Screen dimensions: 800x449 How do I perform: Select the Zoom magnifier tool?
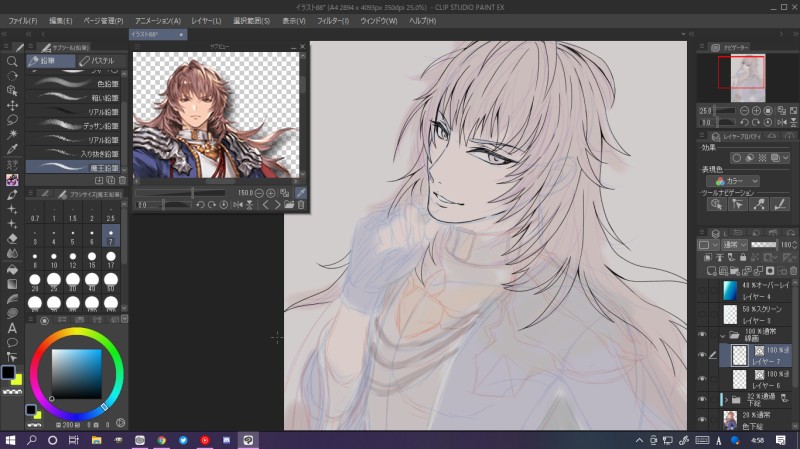(12, 61)
